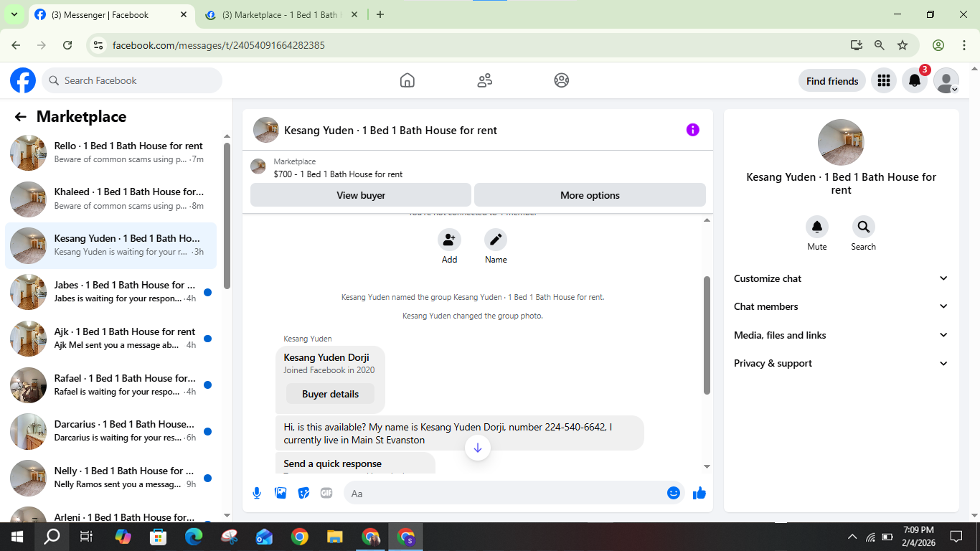Open Rafael conversation in list

[111, 385]
